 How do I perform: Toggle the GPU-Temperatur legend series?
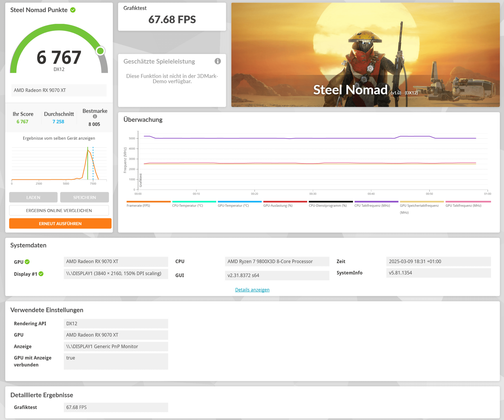click(233, 205)
